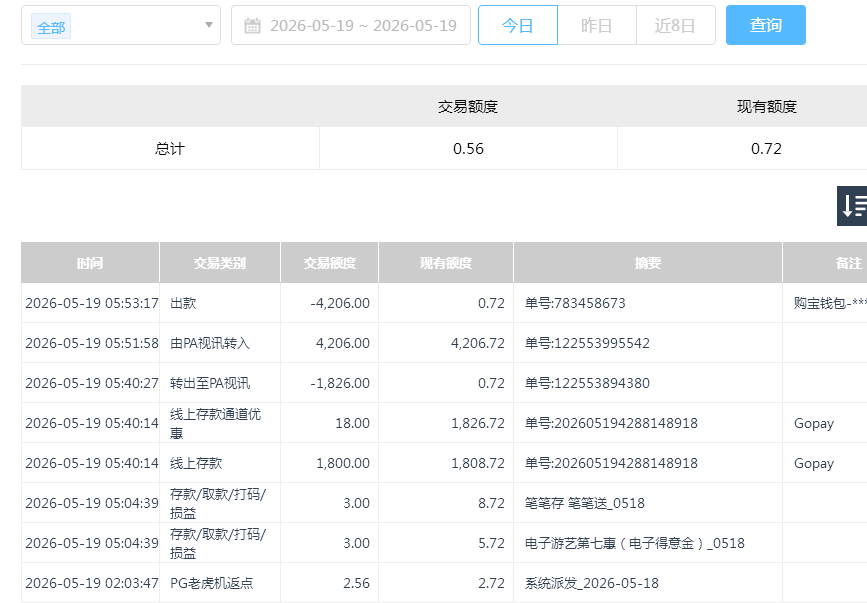The height and width of the screenshot is (603, 867).
Task: Click the amount 1,800.00
Action: (x=343, y=463)
